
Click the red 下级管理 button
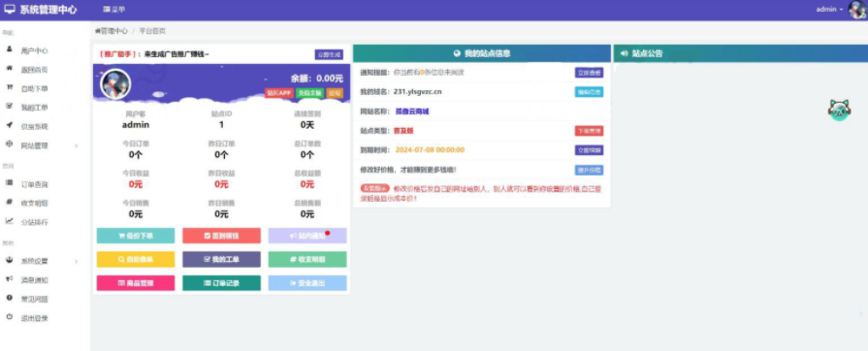(589, 131)
